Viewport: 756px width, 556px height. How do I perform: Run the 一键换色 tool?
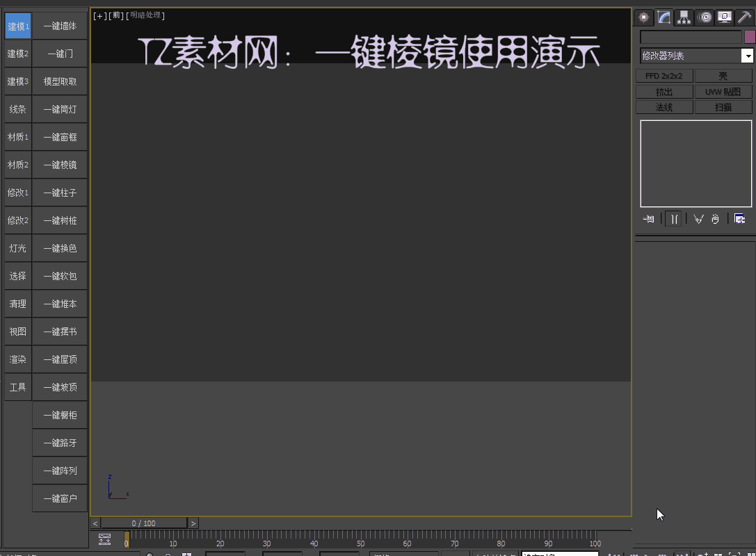[60, 248]
